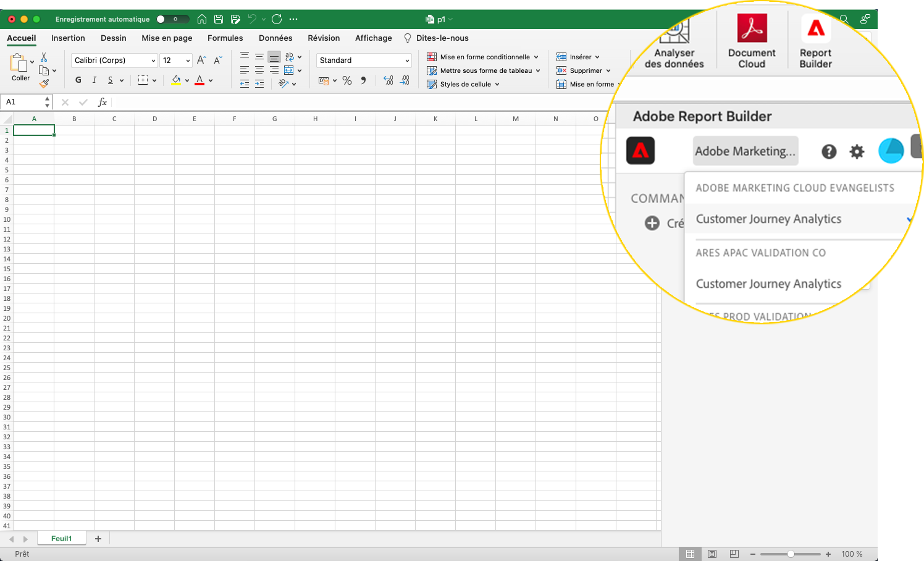Expand the font color dropdown arrow
Image resolution: width=924 pixels, height=561 pixels.
coord(211,80)
